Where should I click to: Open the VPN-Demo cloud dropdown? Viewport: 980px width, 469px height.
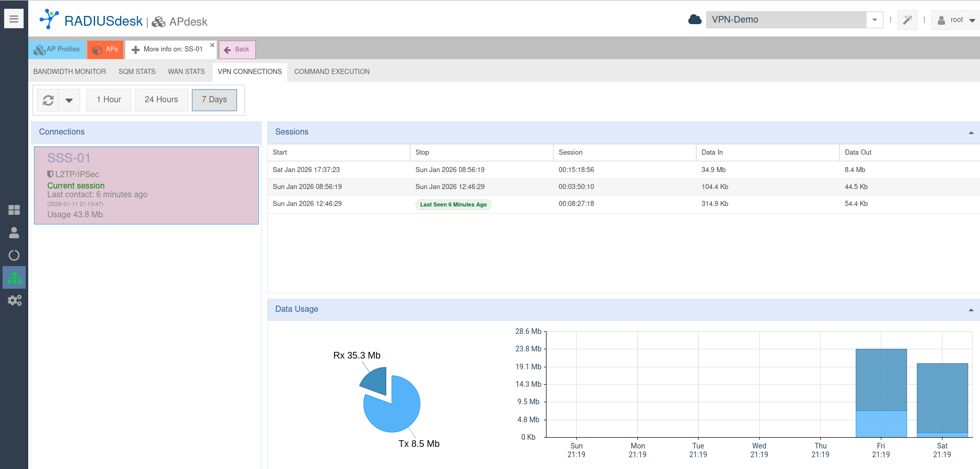point(874,20)
